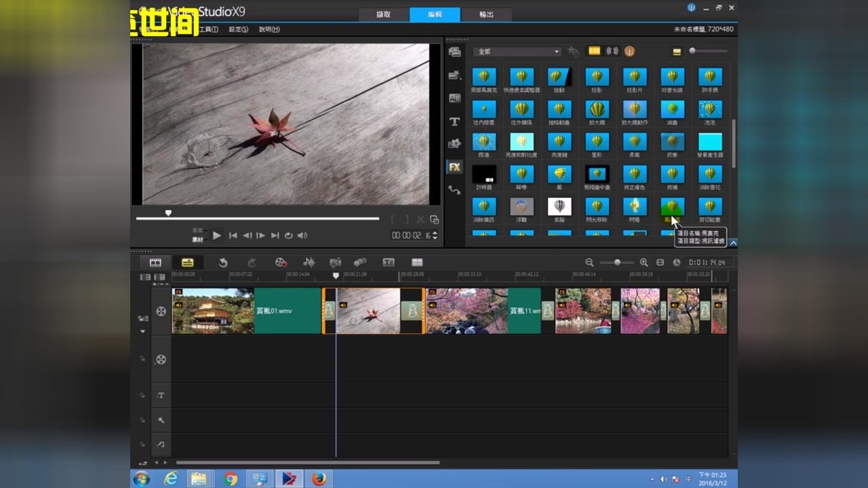Adjust the thumbnail size slider in library
The height and width of the screenshot is (488, 868).
click(x=708, y=51)
